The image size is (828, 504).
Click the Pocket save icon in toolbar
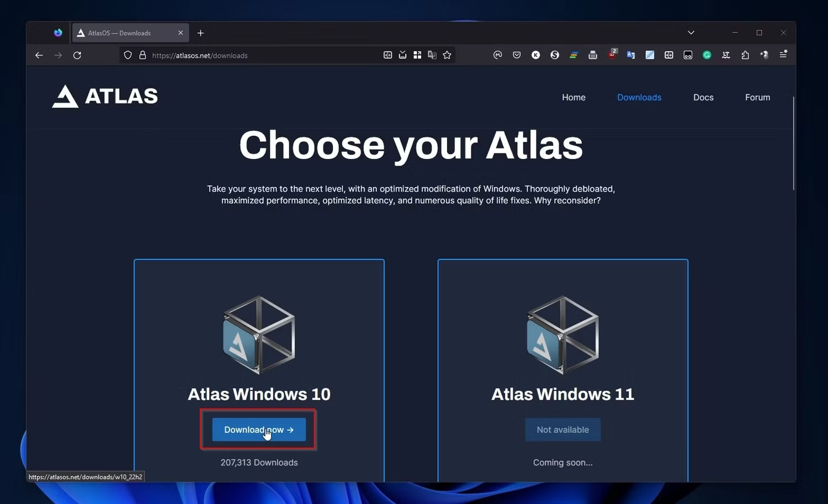pos(517,55)
